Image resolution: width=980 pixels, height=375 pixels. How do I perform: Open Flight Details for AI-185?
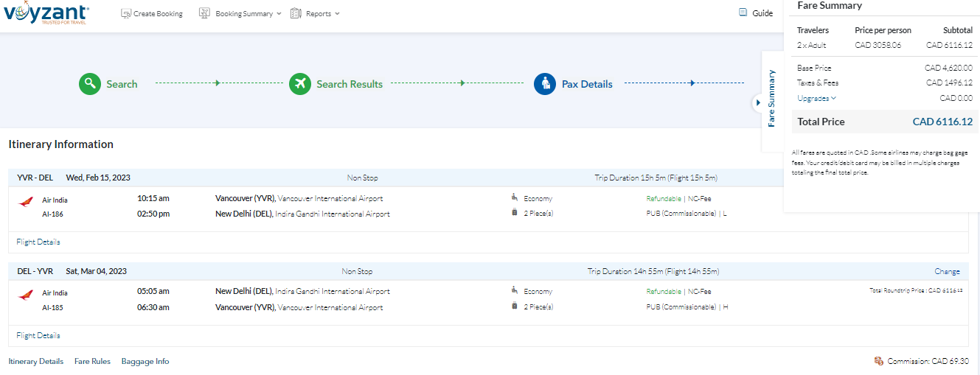click(38, 335)
